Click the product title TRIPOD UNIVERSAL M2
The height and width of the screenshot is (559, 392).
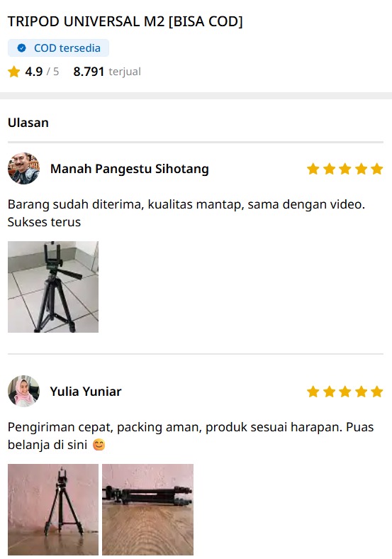[x=125, y=21]
